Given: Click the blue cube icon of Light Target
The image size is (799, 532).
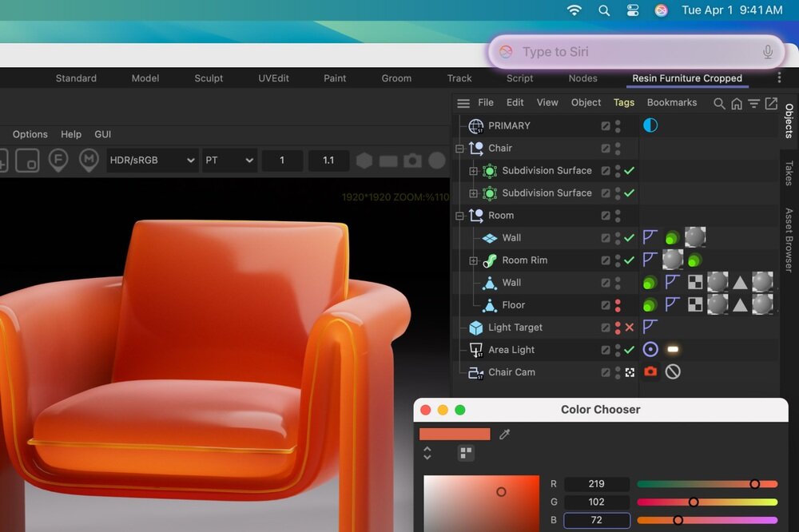Looking at the screenshot, I should [474, 327].
